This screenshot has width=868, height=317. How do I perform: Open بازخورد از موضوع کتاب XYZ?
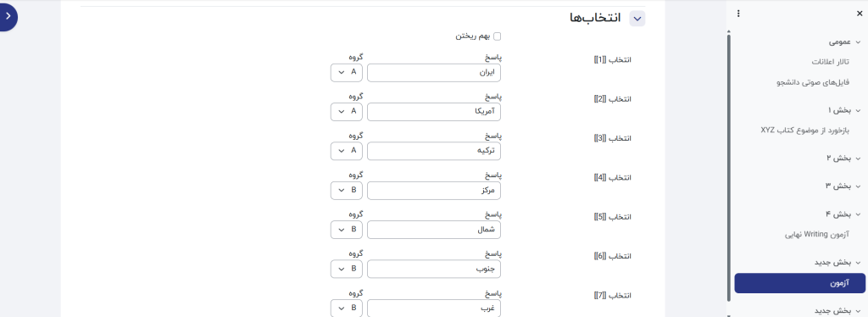point(805,131)
